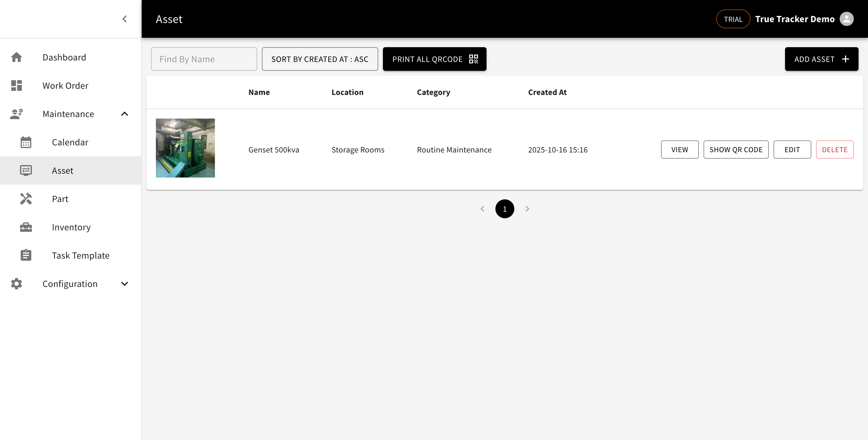The height and width of the screenshot is (440, 868).
Task: Collapse the sidebar with the back arrow
Action: point(124,19)
